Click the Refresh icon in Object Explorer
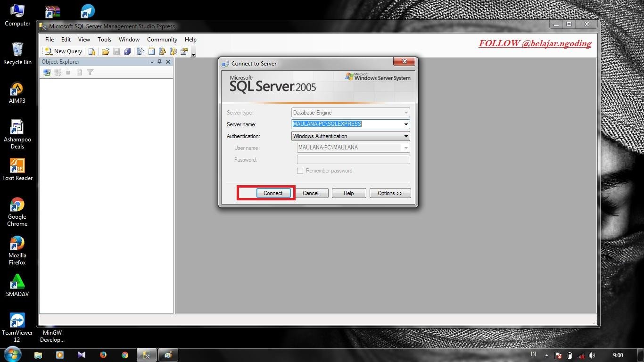644x362 pixels. (x=79, y=72)
